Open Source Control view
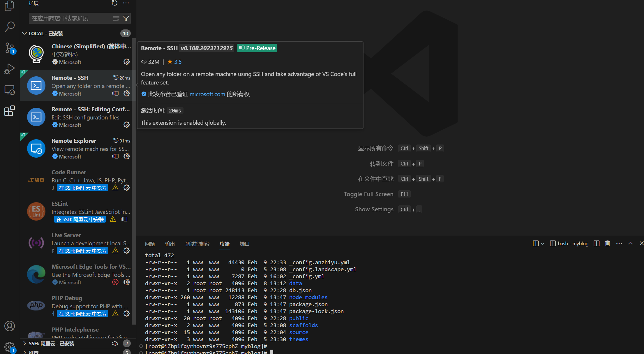 (10, 48)
